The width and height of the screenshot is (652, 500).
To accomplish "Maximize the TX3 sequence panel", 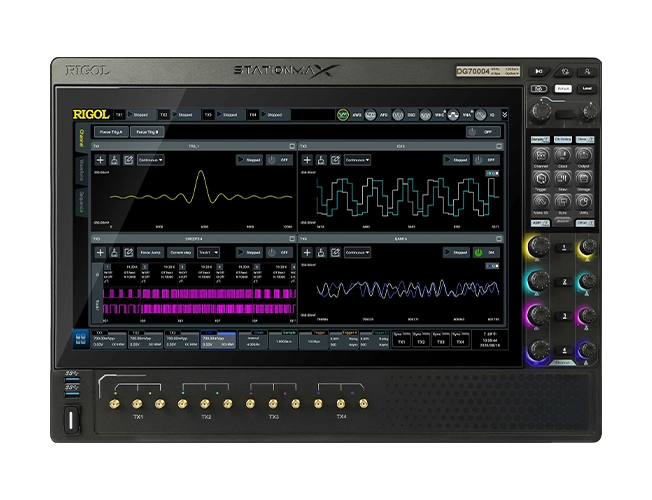I will click(x=292, y=239).
